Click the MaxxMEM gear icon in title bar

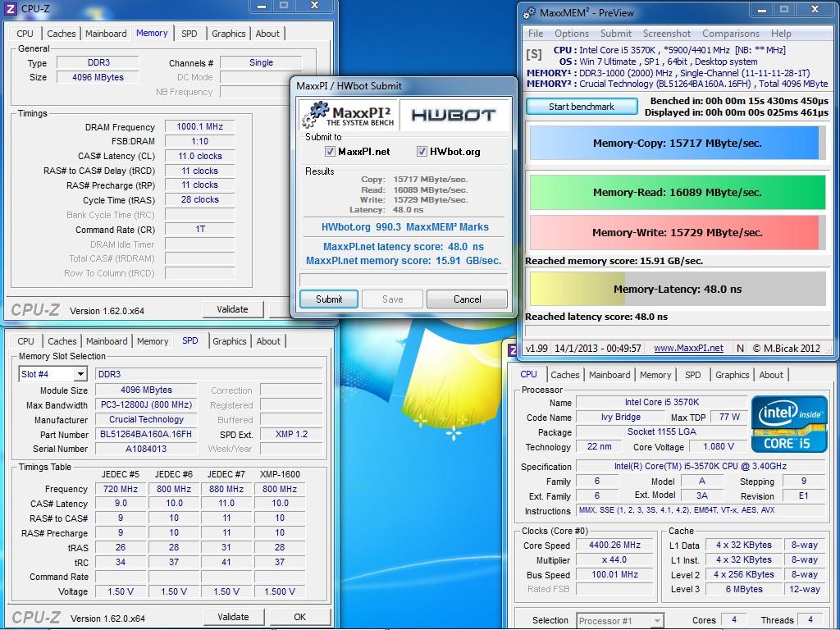tap(529, 12)
